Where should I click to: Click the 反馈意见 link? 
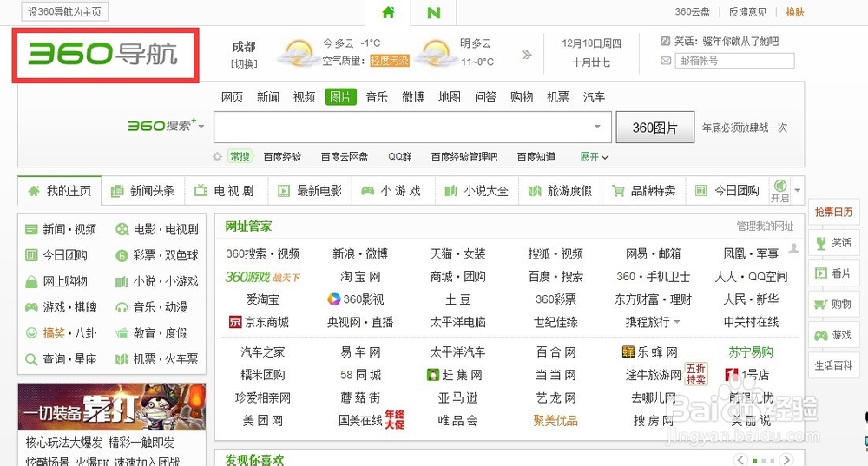[x=747, y=12]
